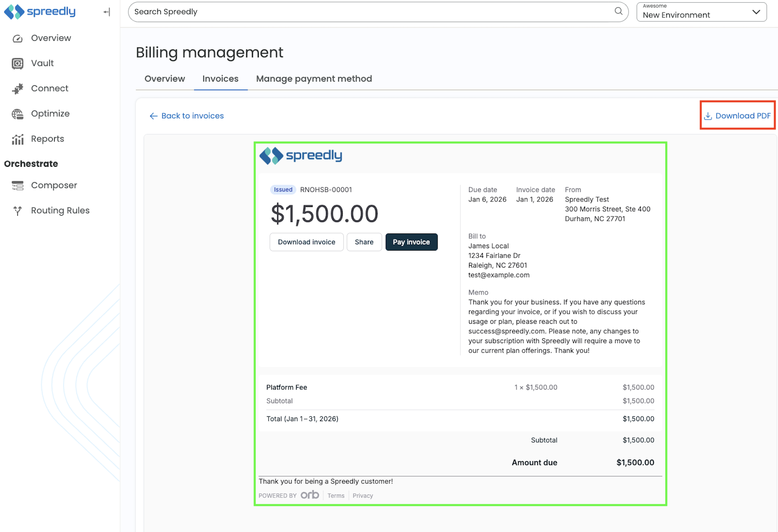The height and width of the screenshot is (532, 778).
Task: Click the Share button on invoice
Action: pyautogui.click(x=364, y=242)
